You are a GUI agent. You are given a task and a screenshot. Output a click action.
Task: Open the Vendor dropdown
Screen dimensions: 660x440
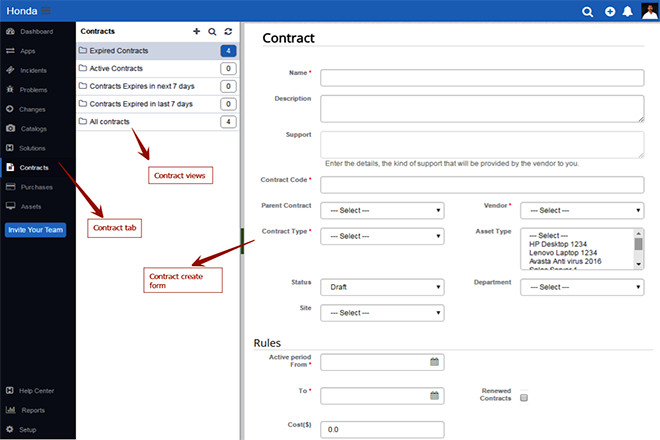pyautogui.click(x=582, y=211)
